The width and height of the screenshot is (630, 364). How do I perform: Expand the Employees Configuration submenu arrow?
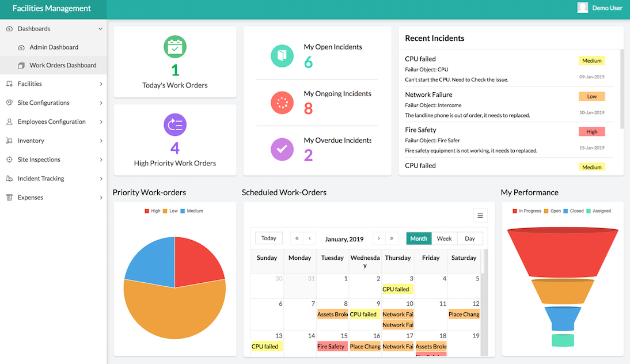tap(101, 122)
